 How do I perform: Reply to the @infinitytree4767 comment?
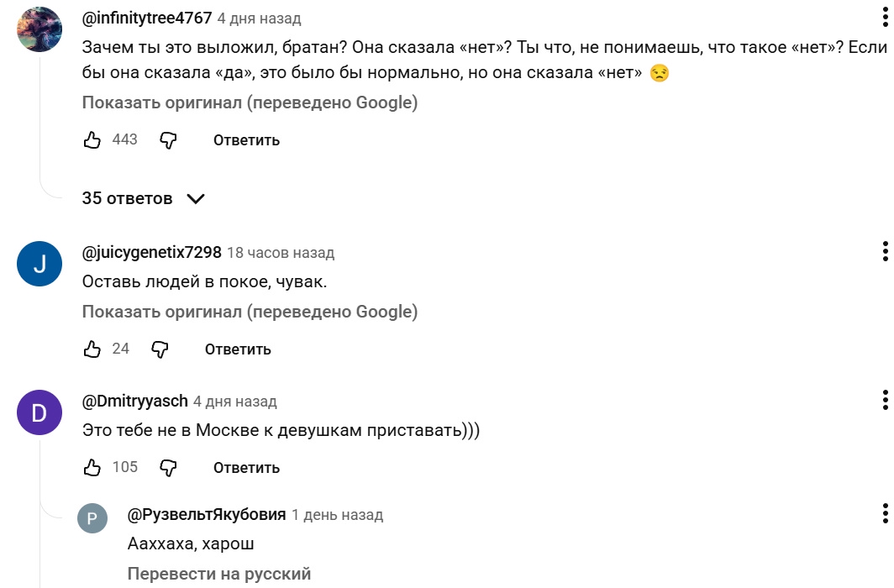pyautogui.click(x=246, y=140)
